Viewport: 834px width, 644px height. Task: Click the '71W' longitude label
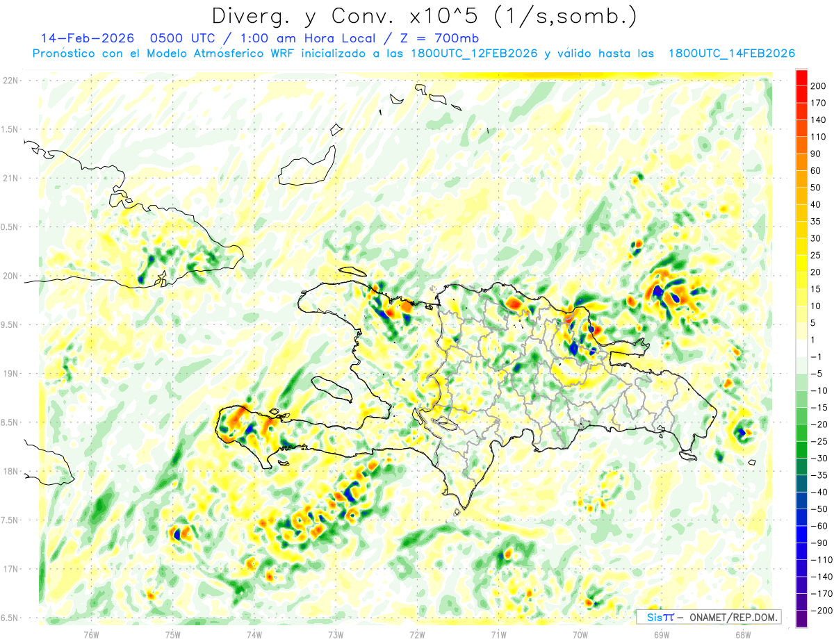pos(498,634)
